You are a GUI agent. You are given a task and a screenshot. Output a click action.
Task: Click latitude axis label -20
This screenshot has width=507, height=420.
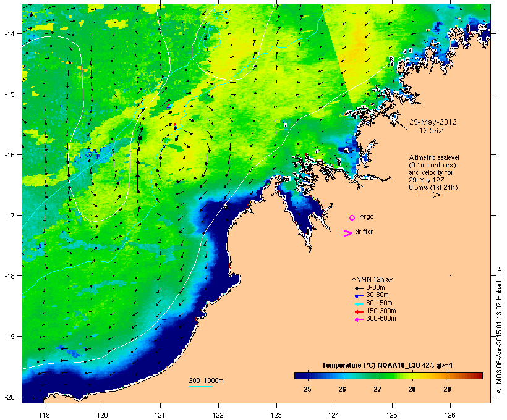pos(9,397)
